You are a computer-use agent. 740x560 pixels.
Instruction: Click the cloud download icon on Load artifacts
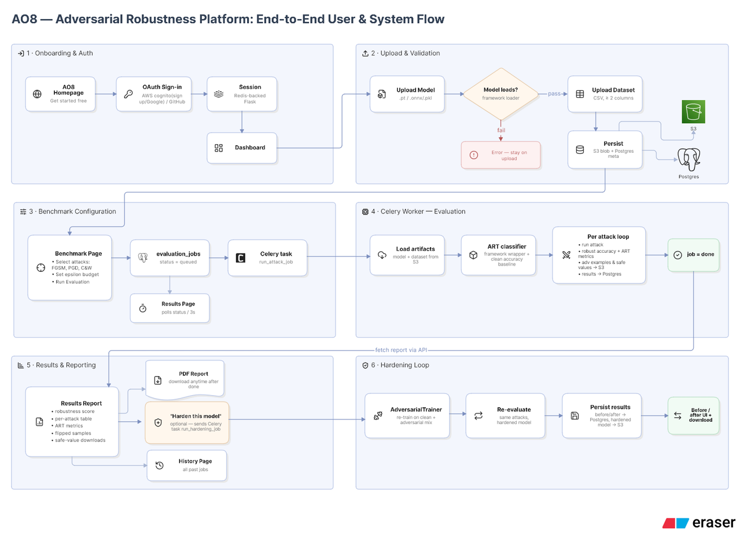tap(382, 255)
